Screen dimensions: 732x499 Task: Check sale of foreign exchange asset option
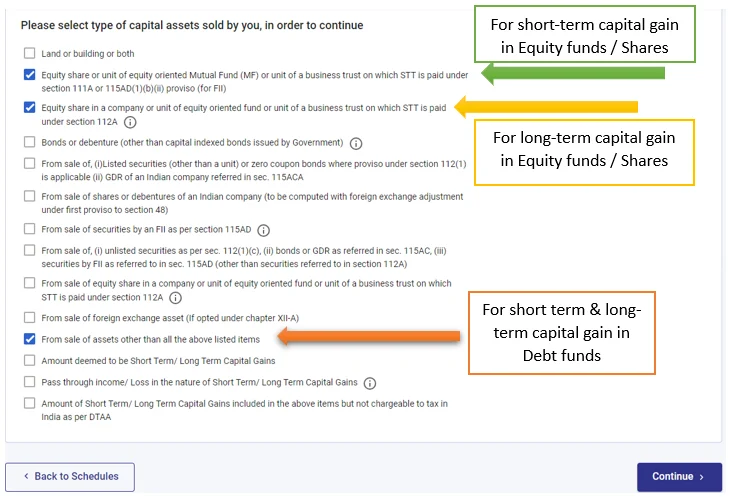[x=30, y=318]
